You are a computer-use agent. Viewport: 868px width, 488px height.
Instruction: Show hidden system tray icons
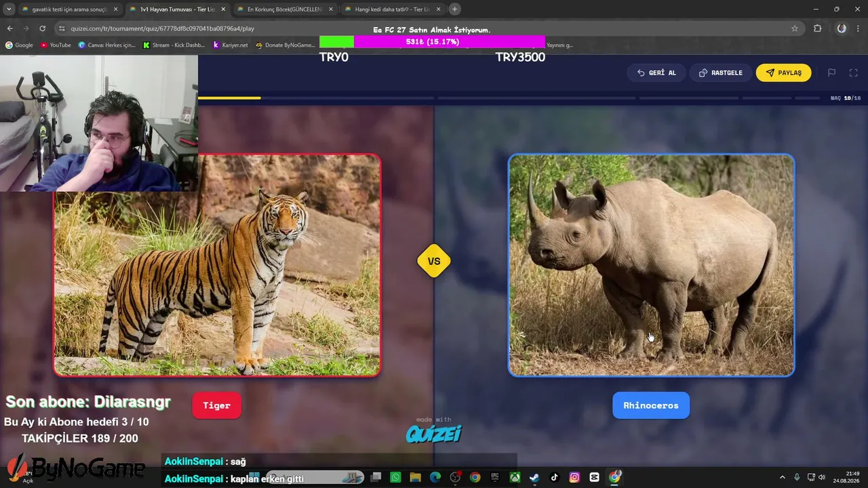(x=782, y=477)
